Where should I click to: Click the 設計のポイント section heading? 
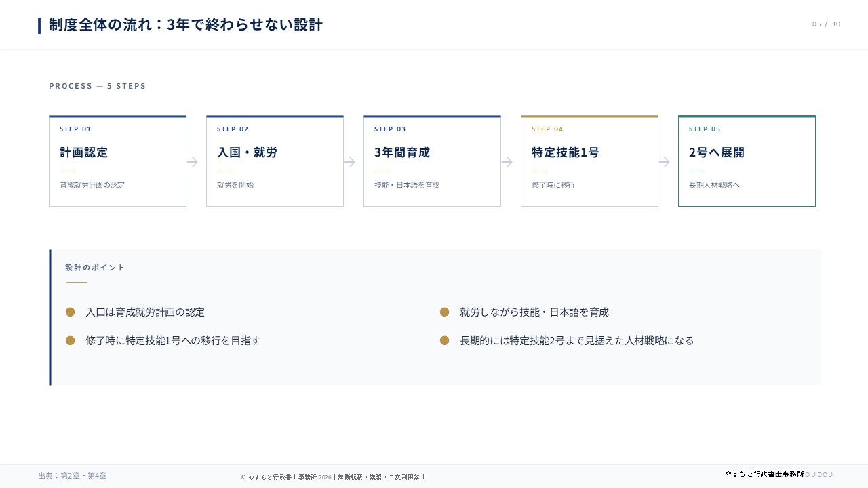click(x=95, y=268)
